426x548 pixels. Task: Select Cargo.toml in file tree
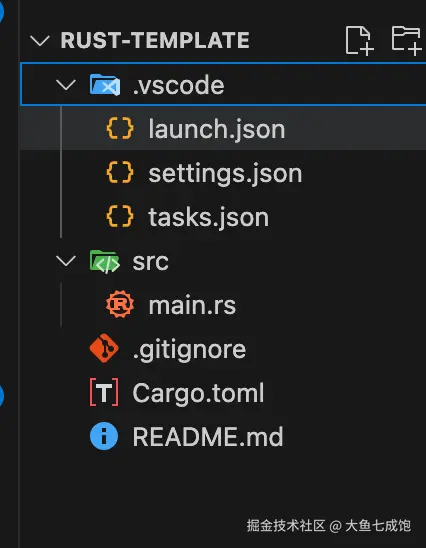pyautogui.click(x=223, y=393)
